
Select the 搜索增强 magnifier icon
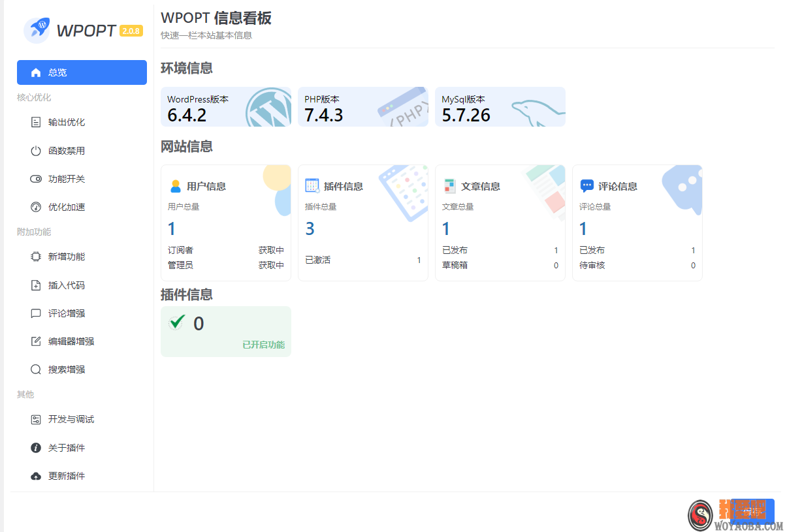click(x=36, y=369)
